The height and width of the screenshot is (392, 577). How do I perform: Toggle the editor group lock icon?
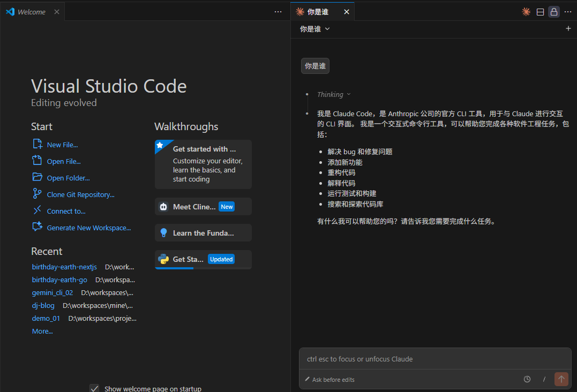coord(554,12)
